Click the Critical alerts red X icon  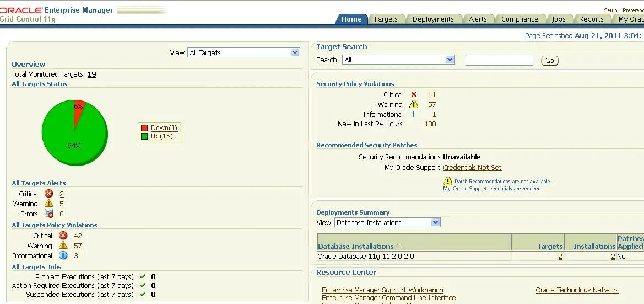coord(49,193)
